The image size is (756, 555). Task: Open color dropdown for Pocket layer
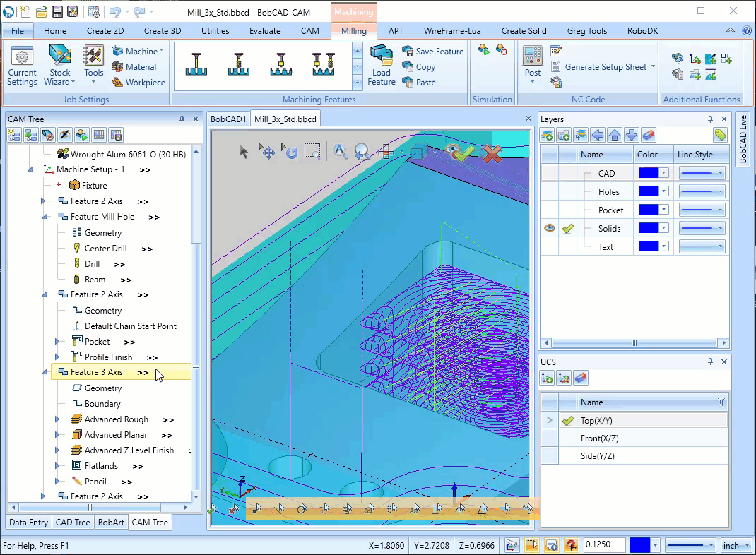point(664,210)
